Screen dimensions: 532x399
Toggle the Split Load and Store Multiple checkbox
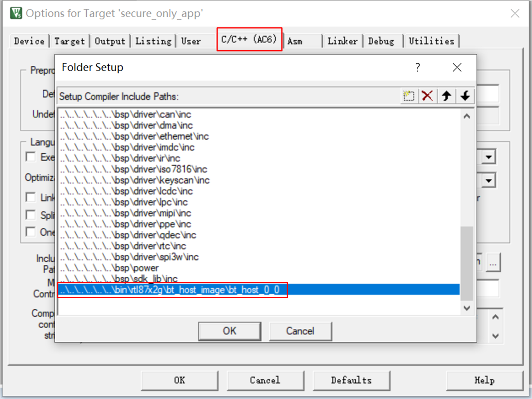[31, 215]
